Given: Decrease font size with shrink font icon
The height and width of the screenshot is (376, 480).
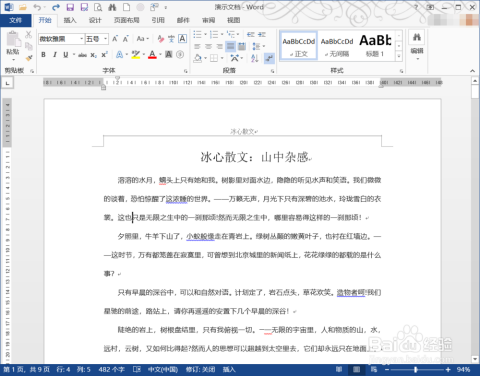Looking at the screenshot, I should [126, 39].
